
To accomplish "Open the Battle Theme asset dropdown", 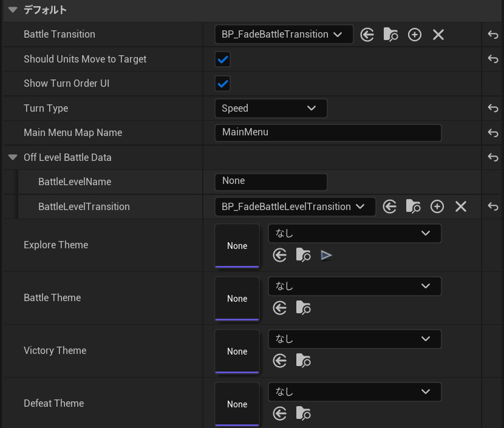I will (355, 286).
